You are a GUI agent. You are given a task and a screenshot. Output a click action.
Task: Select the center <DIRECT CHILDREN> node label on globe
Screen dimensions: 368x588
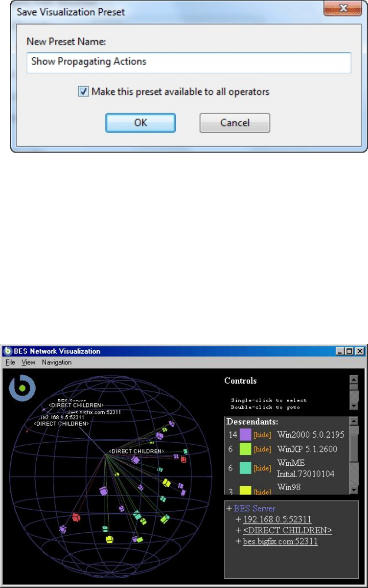136,451
